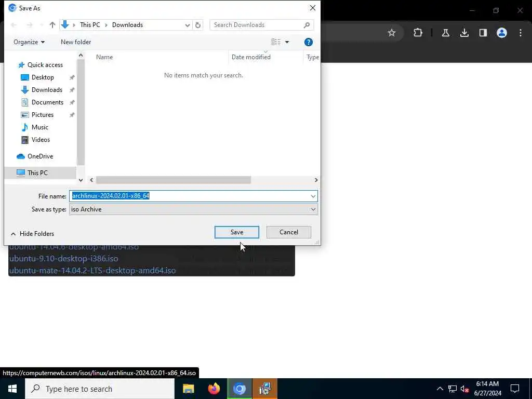Screen dimensions: 532x399
Task: Open Chrome extensions puzzle icon
Action: coord(418,33)
